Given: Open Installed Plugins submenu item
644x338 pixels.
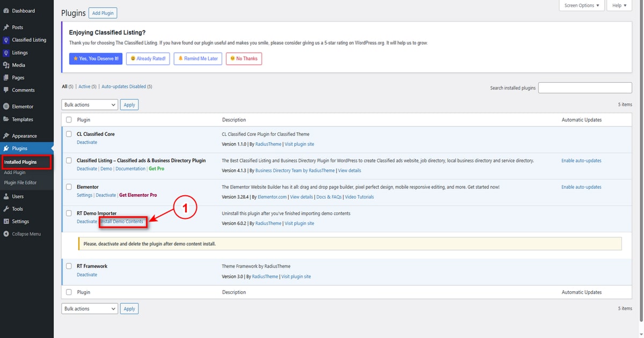Looking at the screenshot, I should click(x=20, y=162).
